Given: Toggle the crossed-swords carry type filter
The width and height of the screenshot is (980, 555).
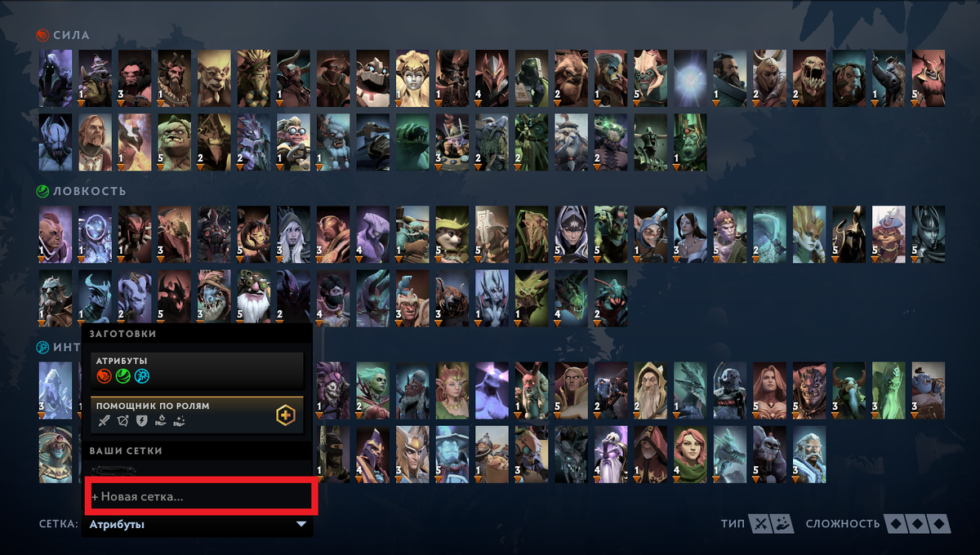Looking at the screenshot, I should coord(760,524).
